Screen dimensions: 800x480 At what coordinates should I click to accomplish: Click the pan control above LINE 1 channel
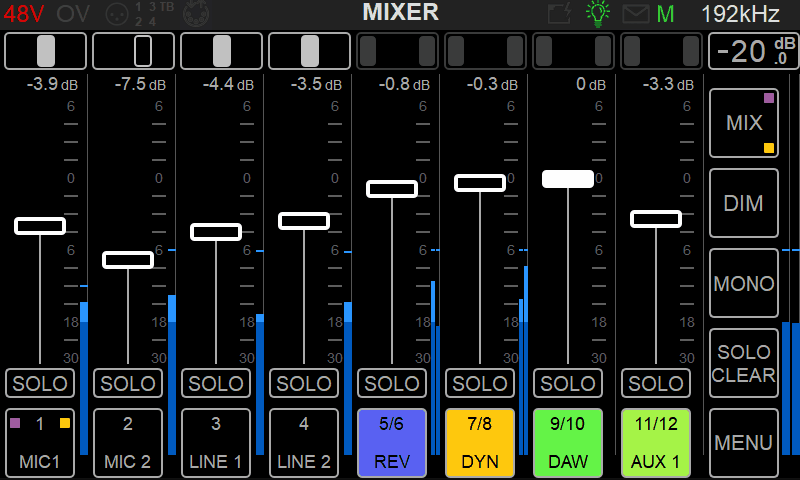pyautogui.click(x=222, y=51)
